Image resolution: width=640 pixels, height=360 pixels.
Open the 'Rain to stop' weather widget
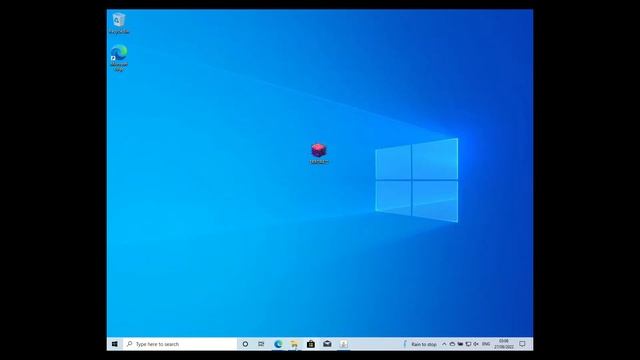[420, 344]
